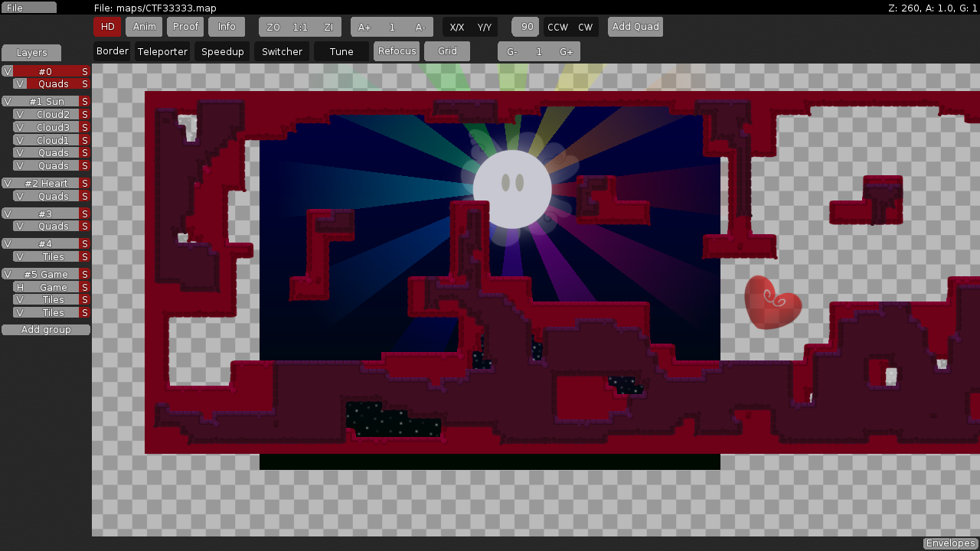
Task: Increase grid size with G+
Action: click(567, 52)
